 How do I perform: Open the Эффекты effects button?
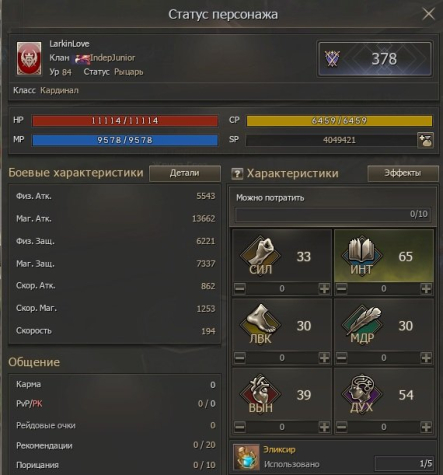[x=403, y=173]
